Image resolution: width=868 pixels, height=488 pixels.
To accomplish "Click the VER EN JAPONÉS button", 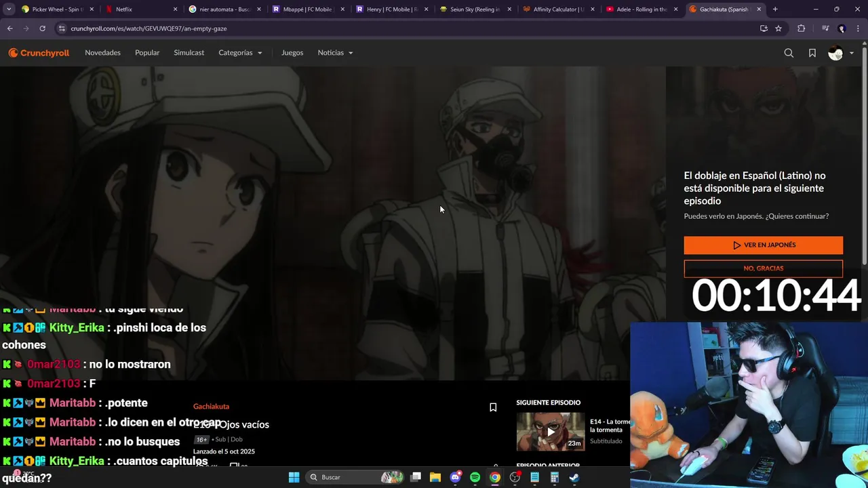I will (x=763, y=245).
